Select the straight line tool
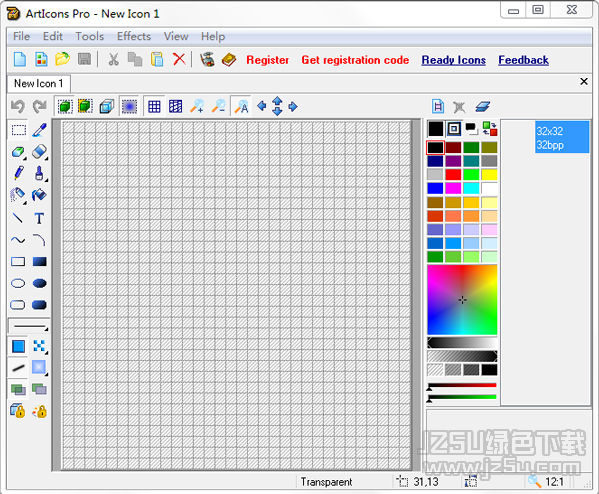 tap(18, 218)
